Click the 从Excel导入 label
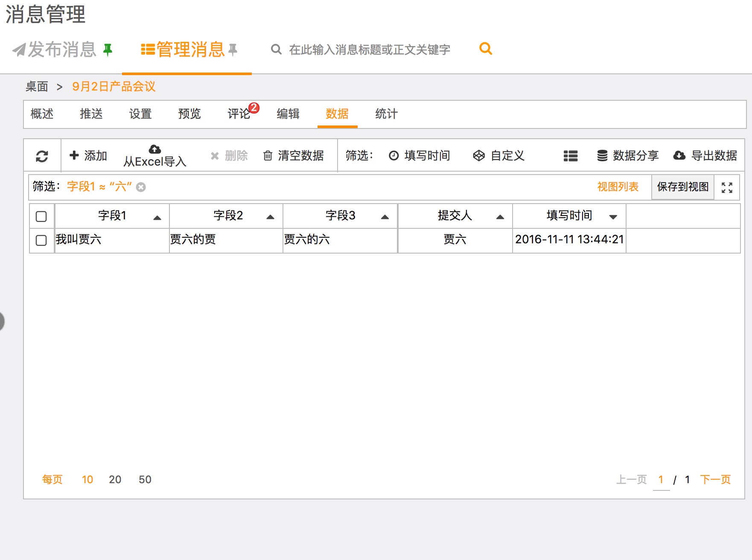The image size is (752, 560). tap(155, 162)
